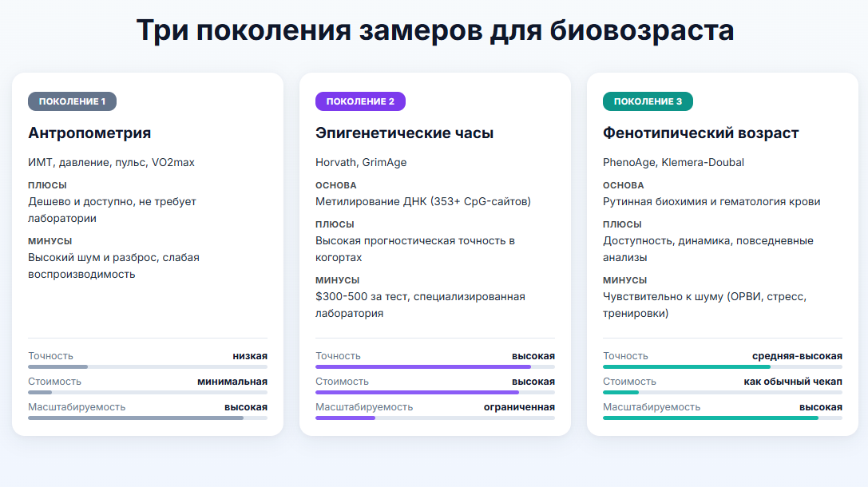Open the "Фенотипический возраст" card title

(x=701, y=133)
